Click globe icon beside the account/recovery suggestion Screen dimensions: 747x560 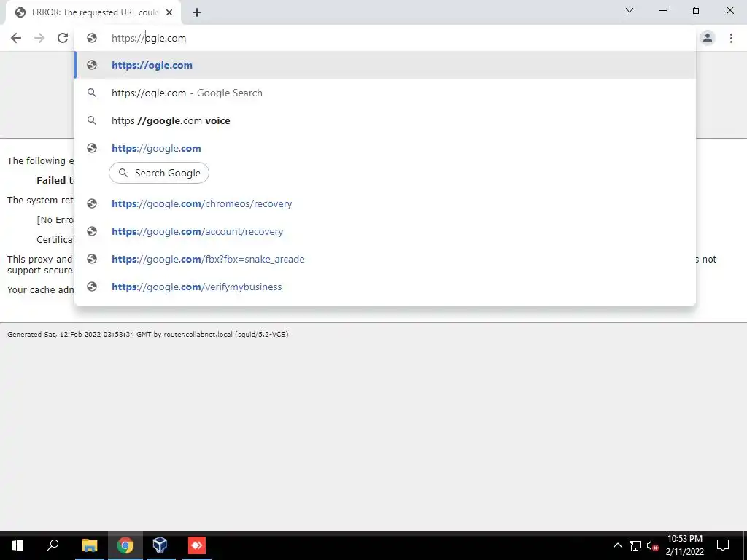[x=92, y=231]
